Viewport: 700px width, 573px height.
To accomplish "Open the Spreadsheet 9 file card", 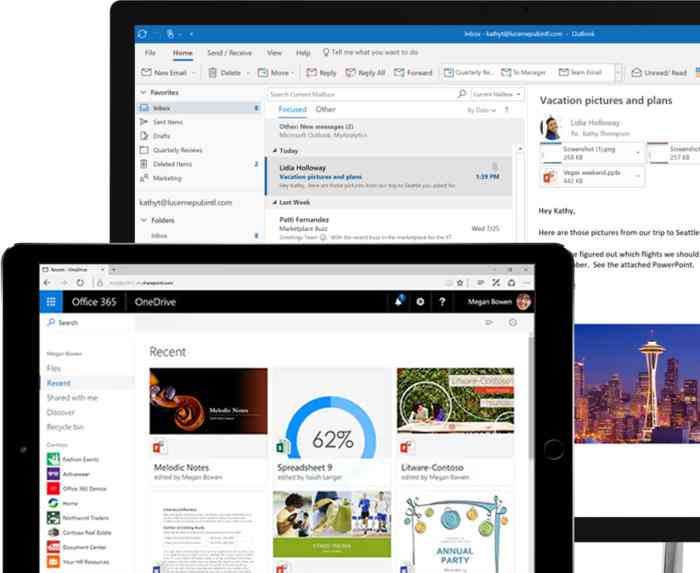I will click(332, 425).
